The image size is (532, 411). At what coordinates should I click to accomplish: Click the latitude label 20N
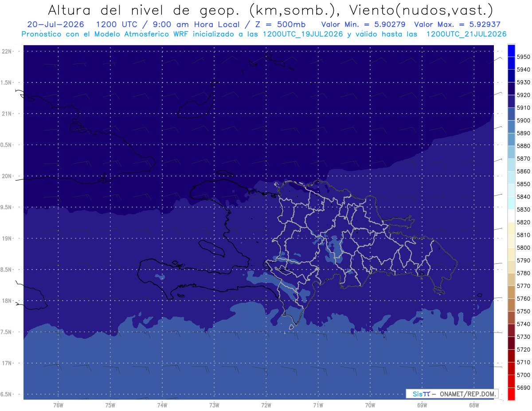[7, 176]
